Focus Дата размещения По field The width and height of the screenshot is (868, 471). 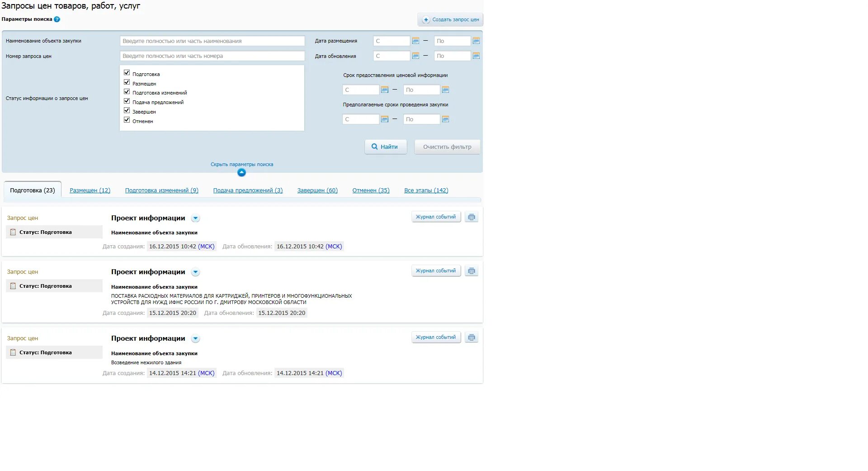click(x=452, y=41)
